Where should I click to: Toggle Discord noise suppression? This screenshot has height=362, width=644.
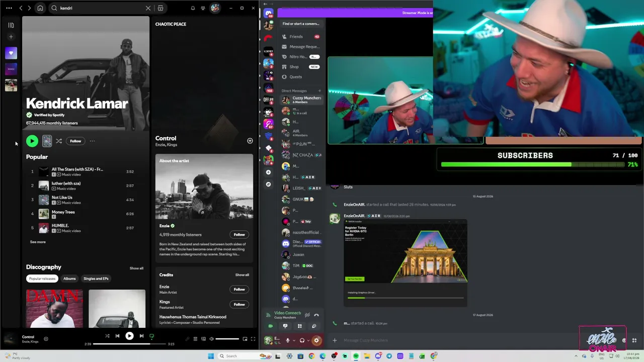pos(307,315)
